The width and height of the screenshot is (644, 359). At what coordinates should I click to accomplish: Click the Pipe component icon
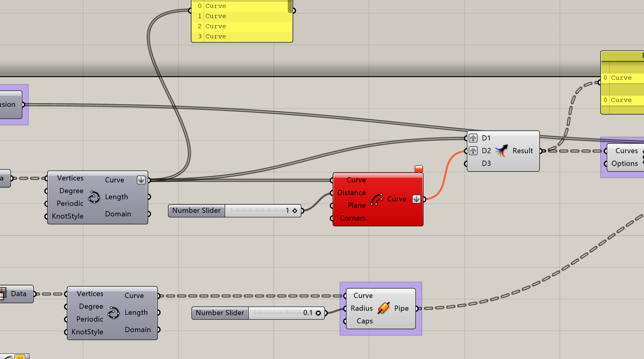pyautogui.click(x=383, y=308)
